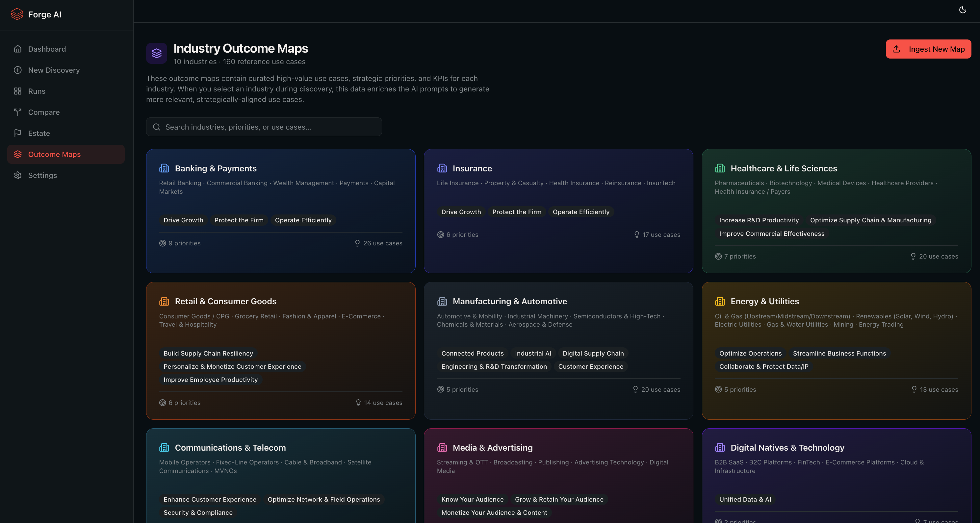Image resolution: width=980 pixels, height=523 pixels.
Task: Select Outcome Maps in sidebar
Action: click(66, 154)
